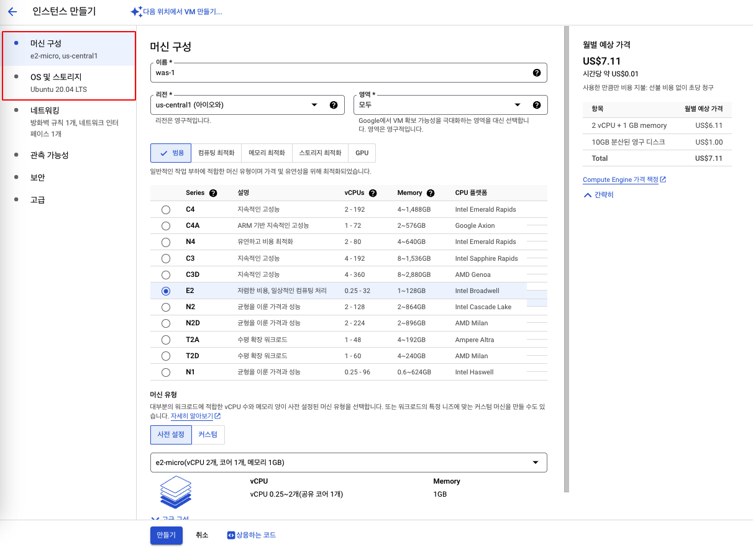Select the C3 series radio button
The width and height of the screenshot is (753, 560).
pyautogui.click(x=166, y=258)
